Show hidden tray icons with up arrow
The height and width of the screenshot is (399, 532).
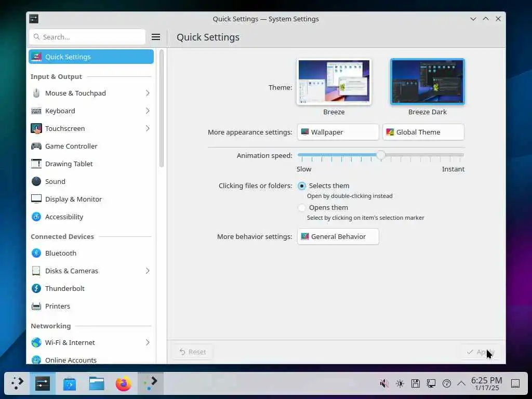[461, 384]
